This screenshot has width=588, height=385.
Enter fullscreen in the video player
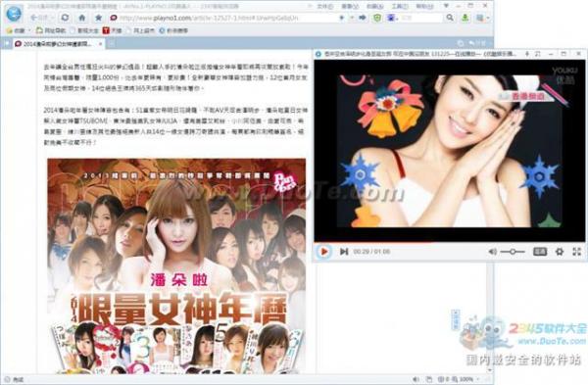577,252
